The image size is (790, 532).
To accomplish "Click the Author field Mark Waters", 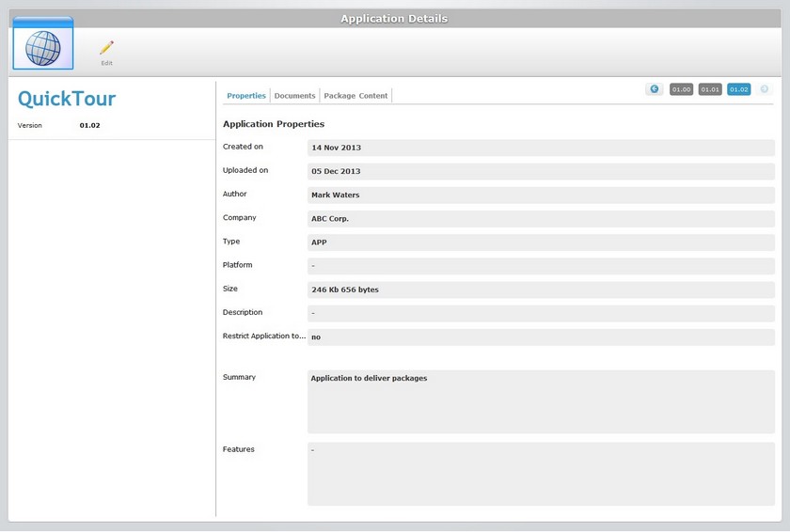I will coord(541,195).
